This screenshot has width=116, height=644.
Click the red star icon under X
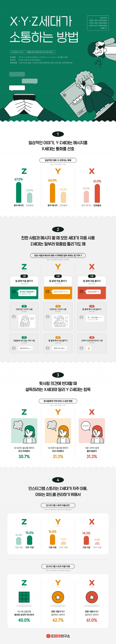pyautogui.click(x=92, y=597)
